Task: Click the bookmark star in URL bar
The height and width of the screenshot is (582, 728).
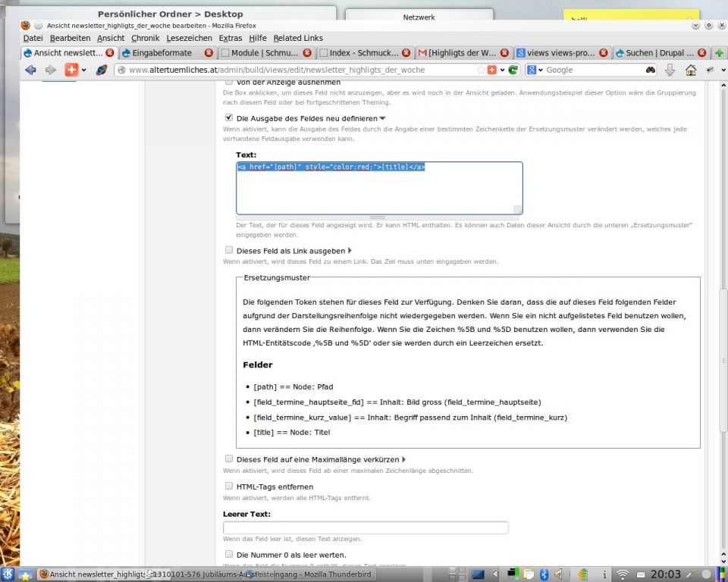Action: click(x=481, y=70)
